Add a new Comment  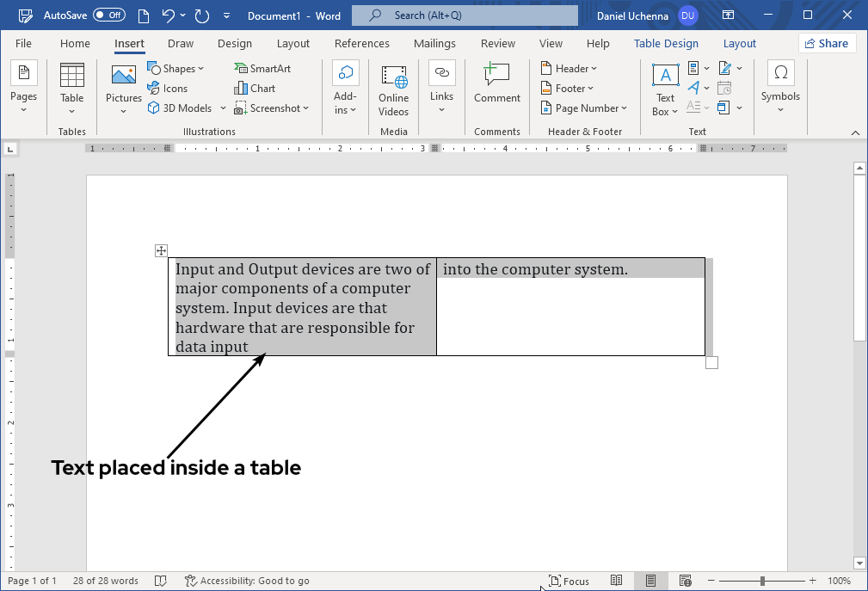pos(496,84)
